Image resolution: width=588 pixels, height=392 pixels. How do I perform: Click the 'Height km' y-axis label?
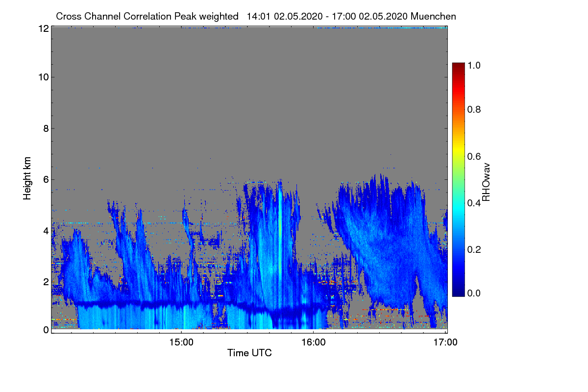tap(27, 177)
